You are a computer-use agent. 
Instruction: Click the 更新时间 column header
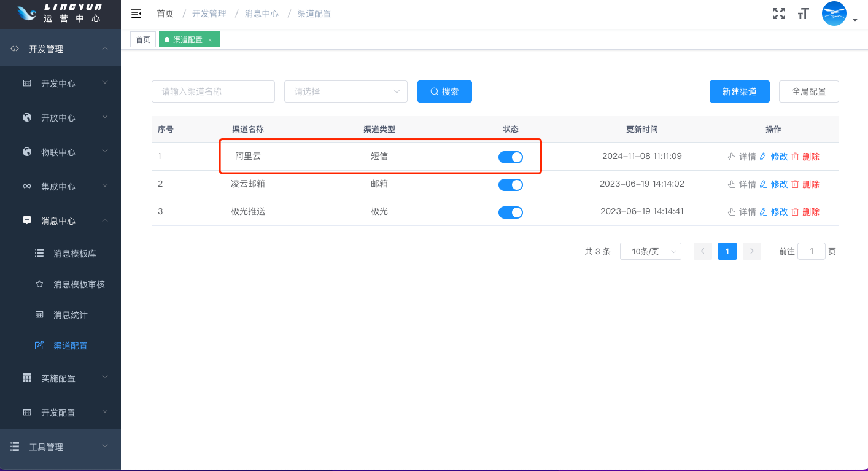pyautogui.click(x=642, y=130)
